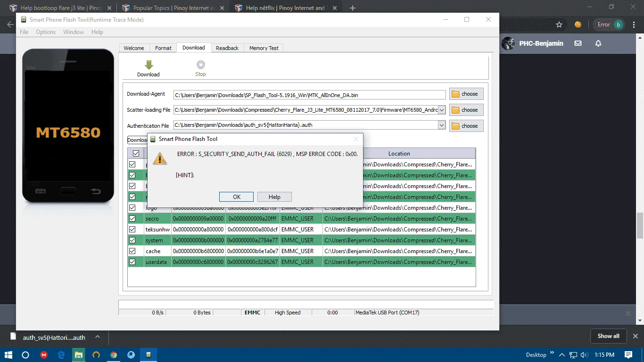Uncheck the first partition row checkbox under the header
This screenshot has width=644, height=362.
click(x=132, y=165)
